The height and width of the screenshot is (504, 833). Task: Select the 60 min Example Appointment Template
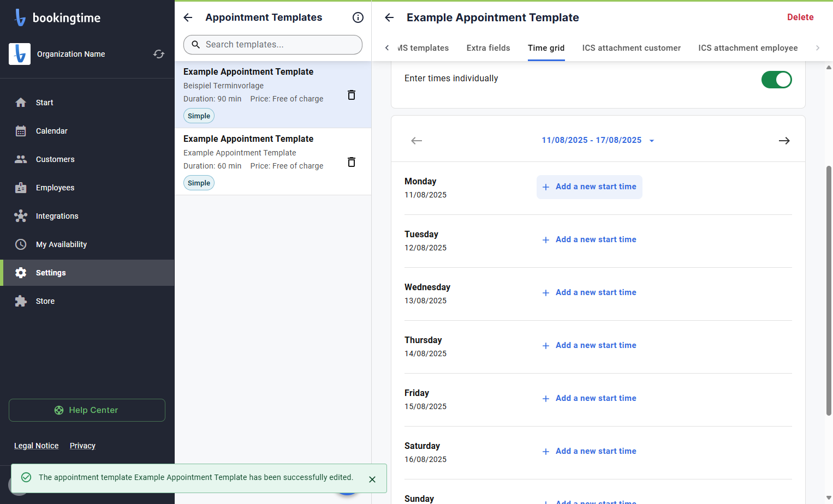point(273,161)
